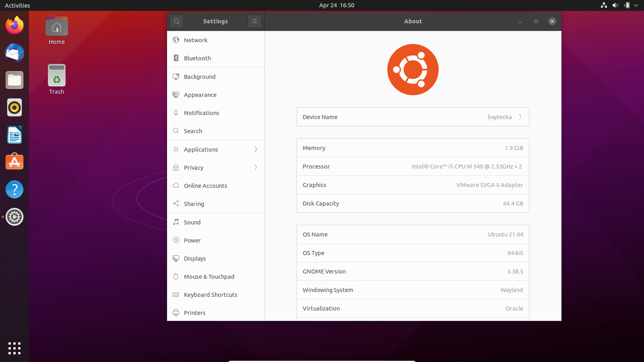Screen dimensions: 644x362
Task: Minimize the Settings window
Action: click(520, 21)
